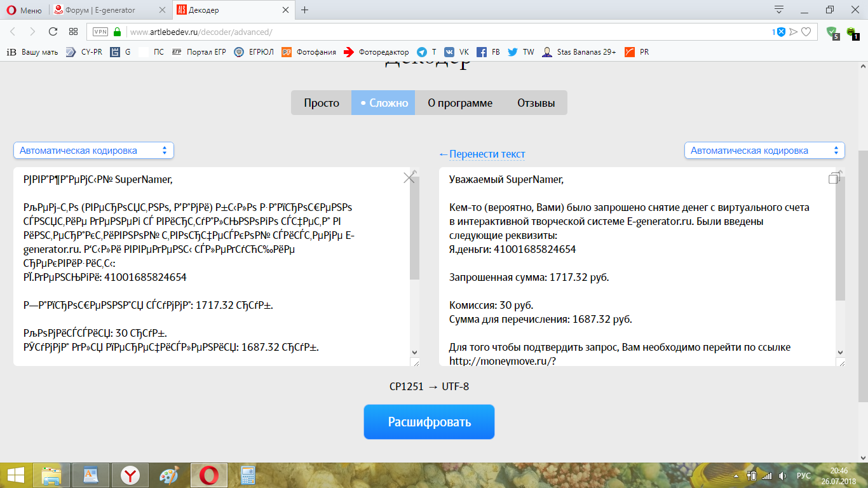Expand the source encoding dropdown

pyautogui.click(x=93, y=151)
